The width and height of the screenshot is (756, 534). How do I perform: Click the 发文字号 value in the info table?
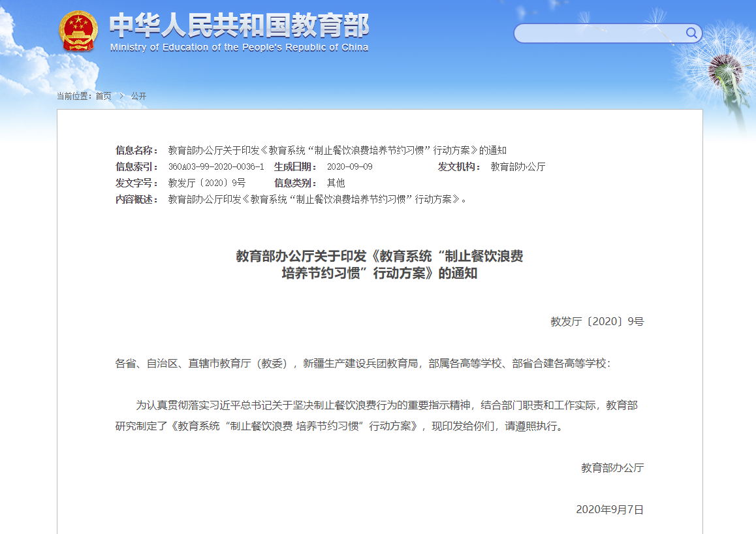207,183
